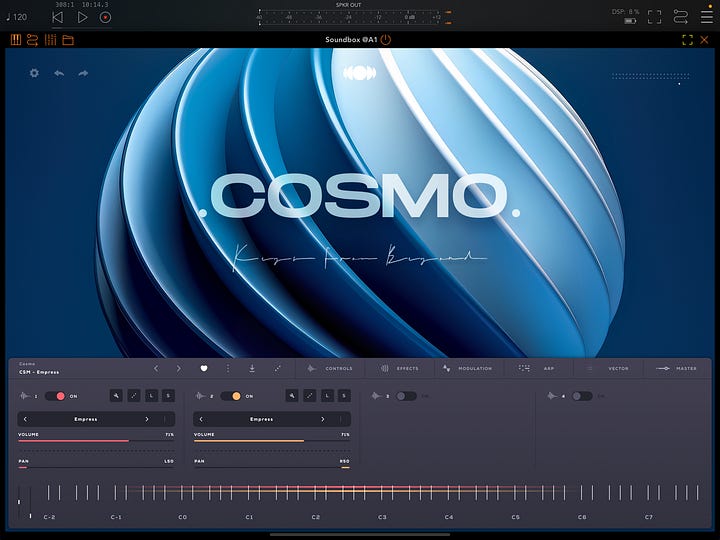Open layer 2 Empress sound list

pyautogui.click(x=262, y=419)
